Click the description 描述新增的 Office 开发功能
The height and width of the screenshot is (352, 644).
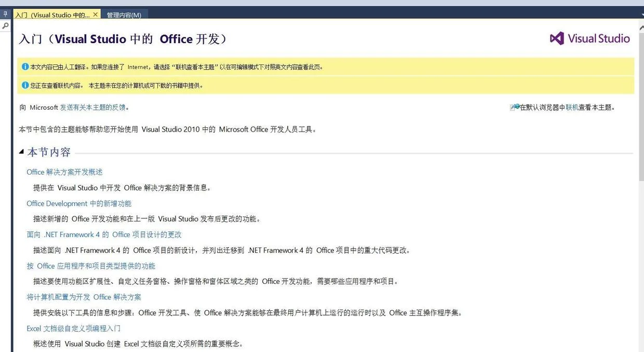(x=147, y=219)
